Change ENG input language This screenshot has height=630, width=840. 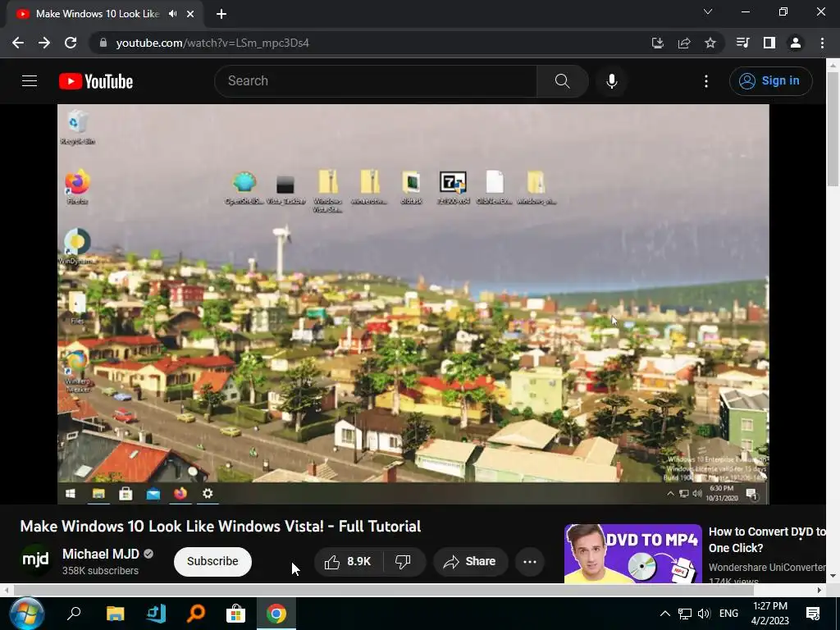(728, 614)
